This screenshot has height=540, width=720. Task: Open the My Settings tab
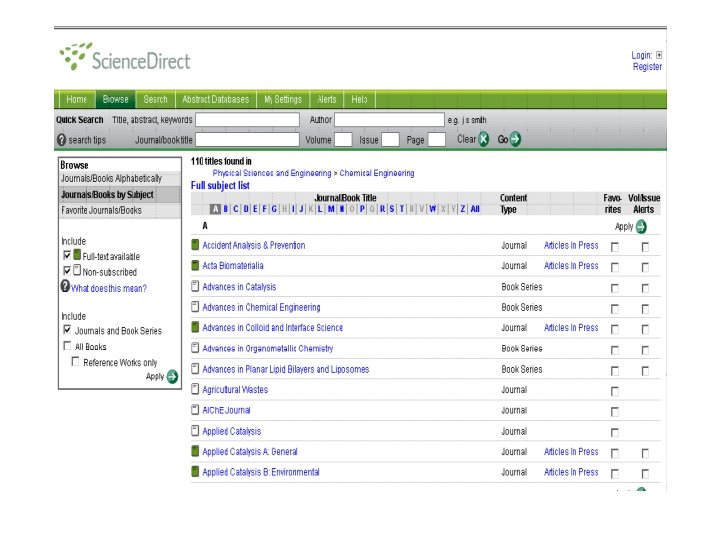point(283,100)
